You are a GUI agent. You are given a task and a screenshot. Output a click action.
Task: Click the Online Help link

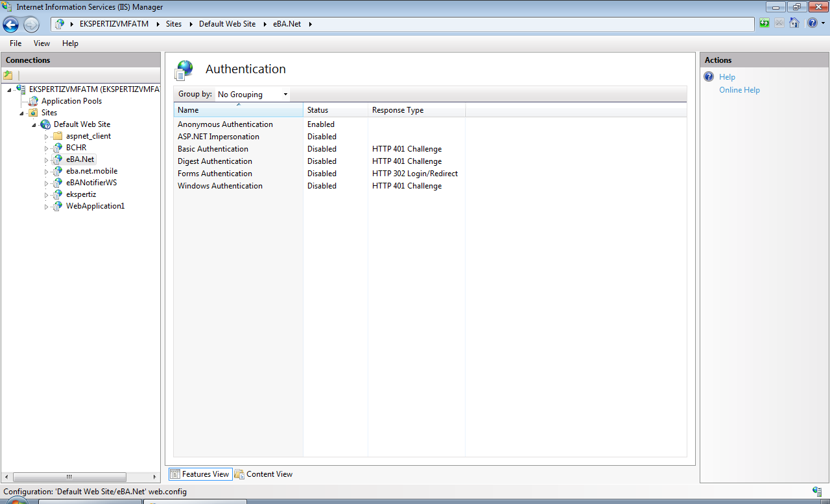click(739, 90)
